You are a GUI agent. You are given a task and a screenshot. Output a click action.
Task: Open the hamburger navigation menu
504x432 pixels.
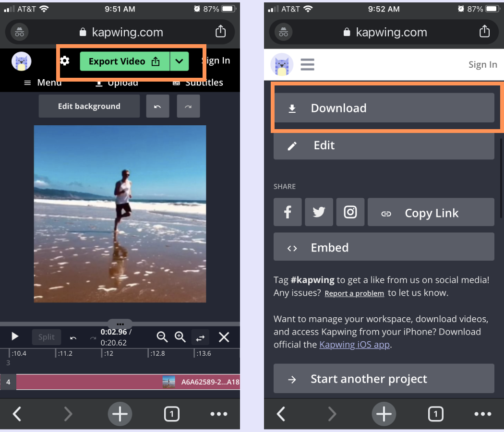[x=307, y=64]
